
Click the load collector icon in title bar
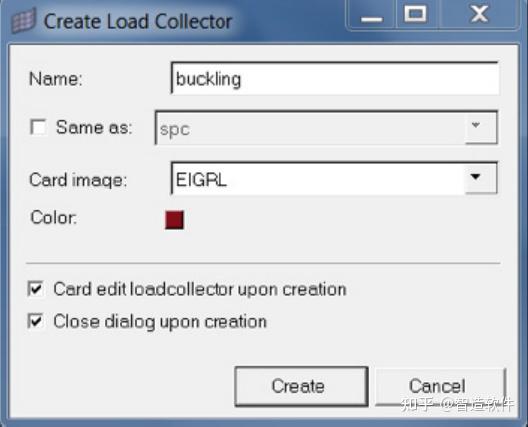tap(24, 21)
